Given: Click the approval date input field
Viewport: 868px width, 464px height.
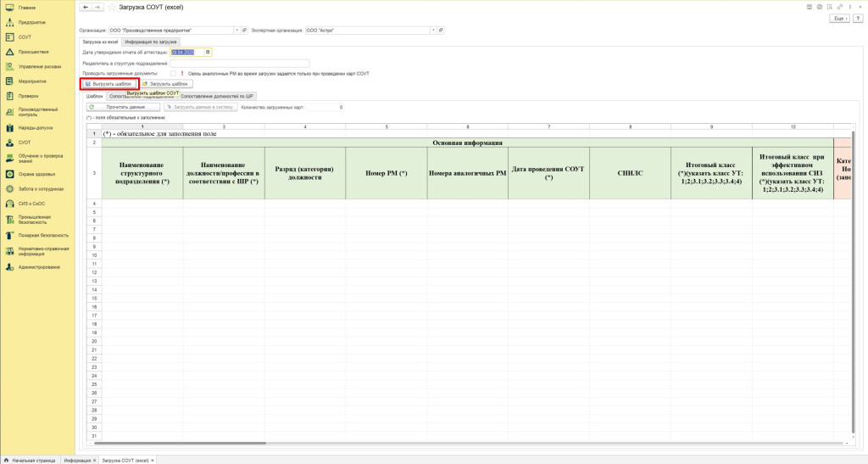Looking at the screenshot, I should 187,52.
